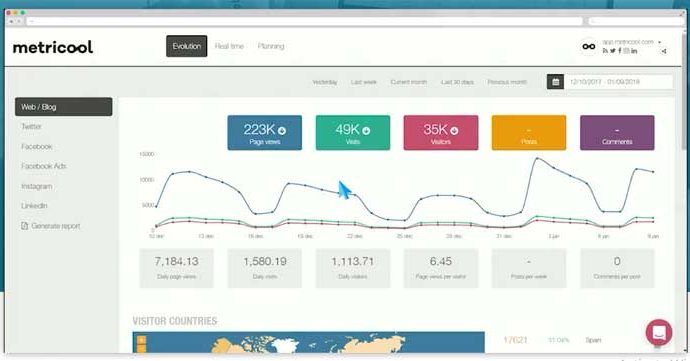Click the browser address bar

coord(305,21)
